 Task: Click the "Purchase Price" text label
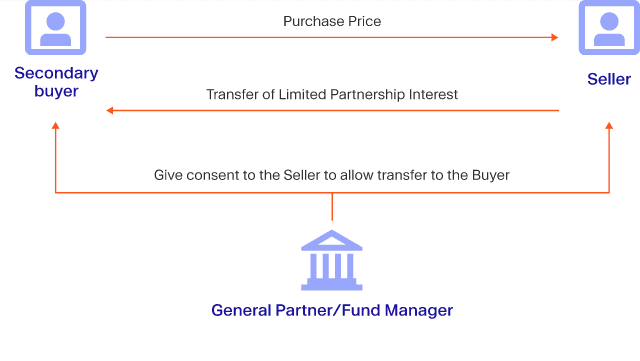(x=332, y=21)
